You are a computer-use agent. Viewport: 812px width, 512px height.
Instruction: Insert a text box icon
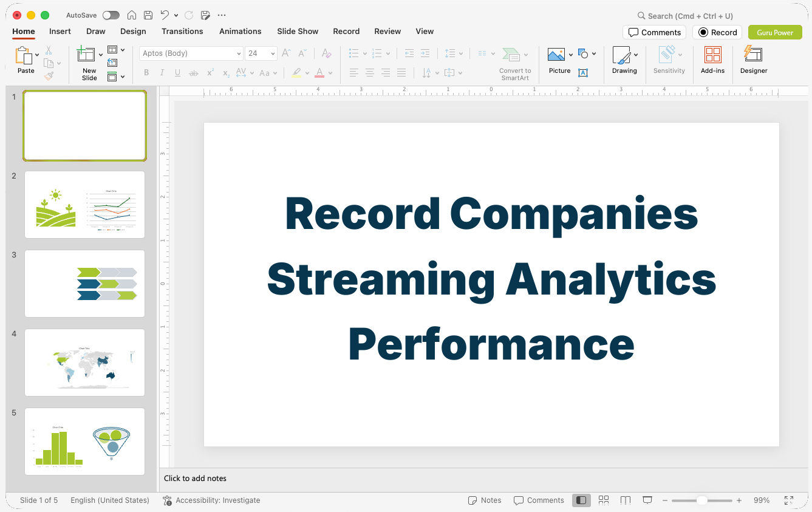[x=583, y=73]
